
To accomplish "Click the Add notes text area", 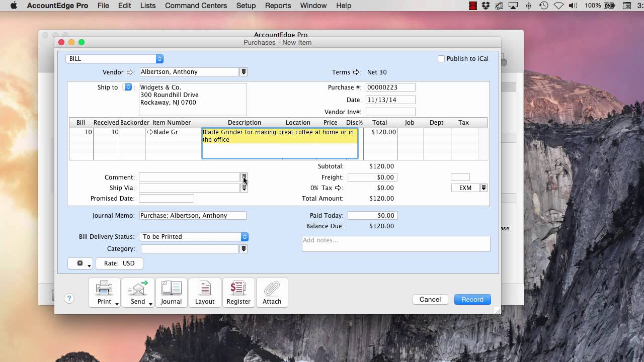I will [x=396, y=244].
